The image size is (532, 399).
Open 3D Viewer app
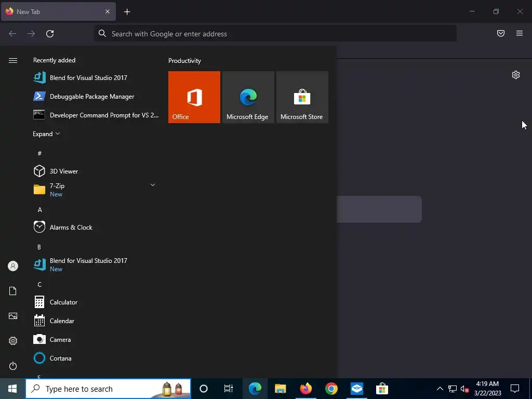(96, 171)
